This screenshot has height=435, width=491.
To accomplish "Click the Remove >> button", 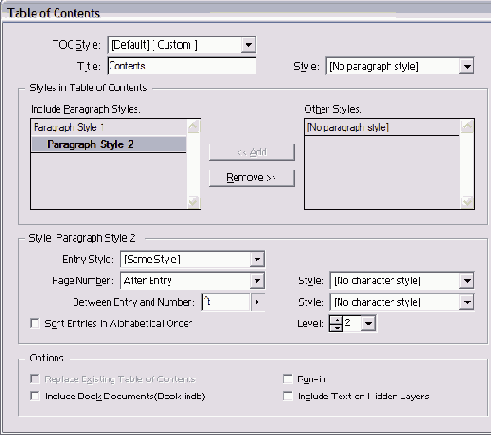I will click(x=252, y=178).
